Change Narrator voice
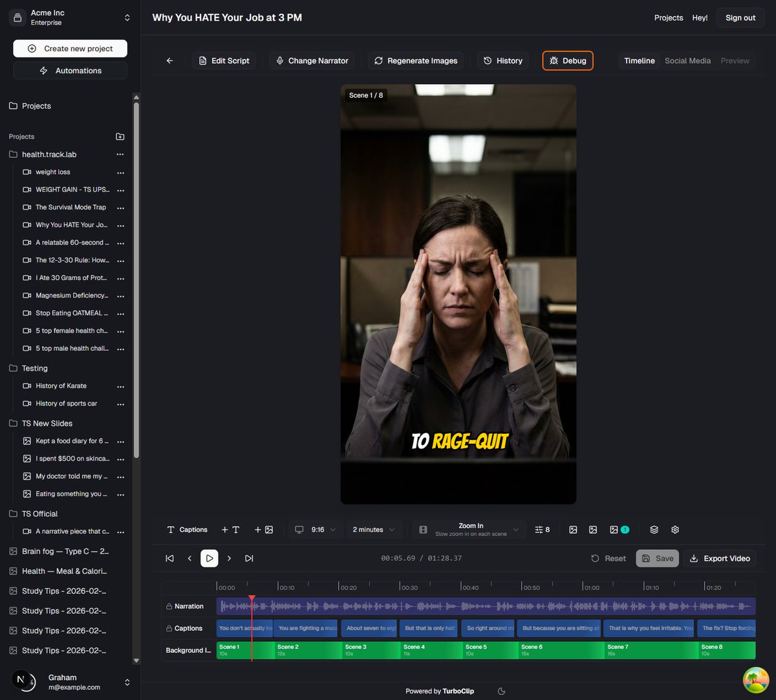Image resolution: width=776 pixels, height=700 pixels. 312,61
